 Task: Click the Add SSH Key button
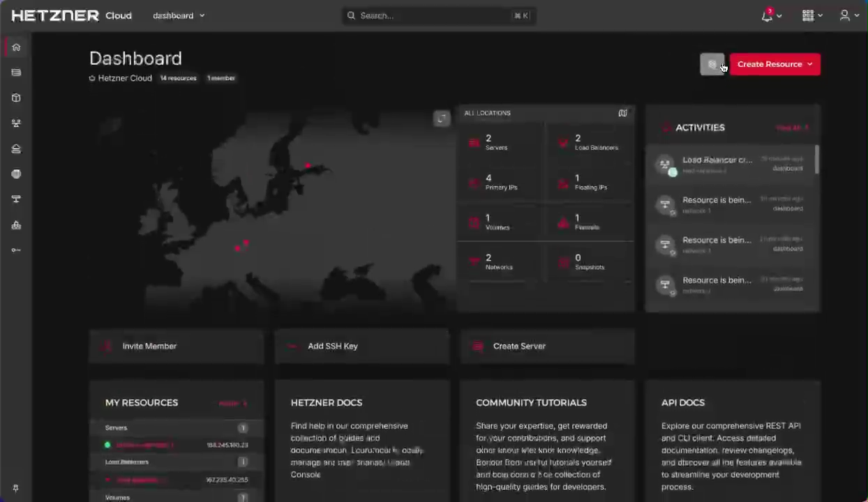coord(362,347)
